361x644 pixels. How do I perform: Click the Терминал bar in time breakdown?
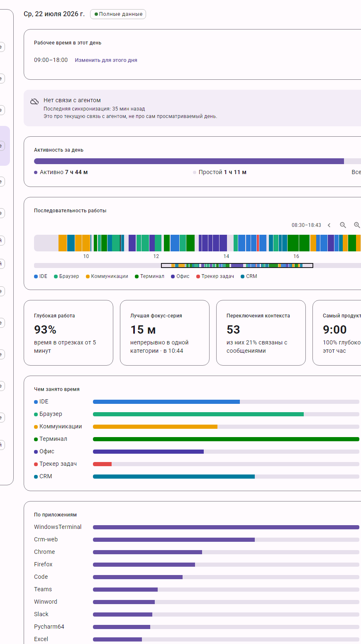coord(226,439)
